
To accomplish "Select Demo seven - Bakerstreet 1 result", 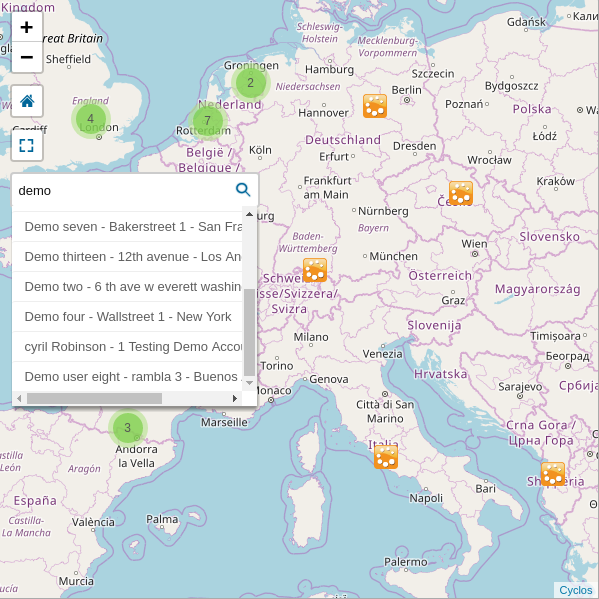I will click(128, 227).
